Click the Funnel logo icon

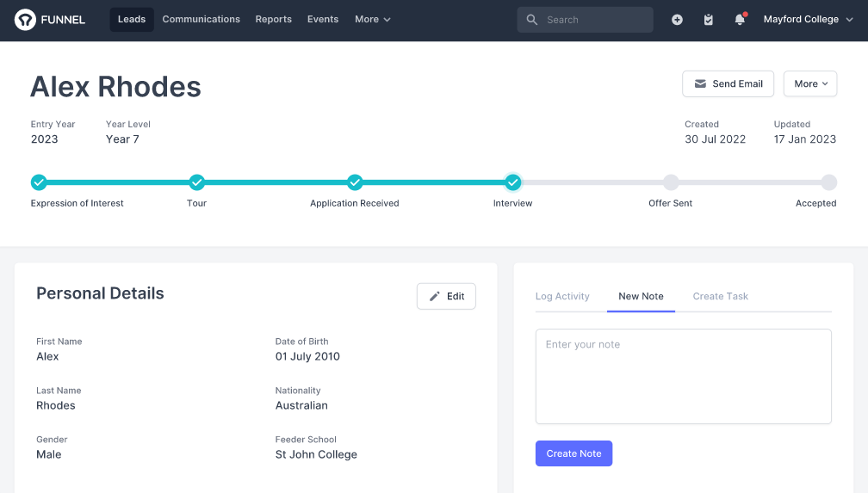[25, 20]
